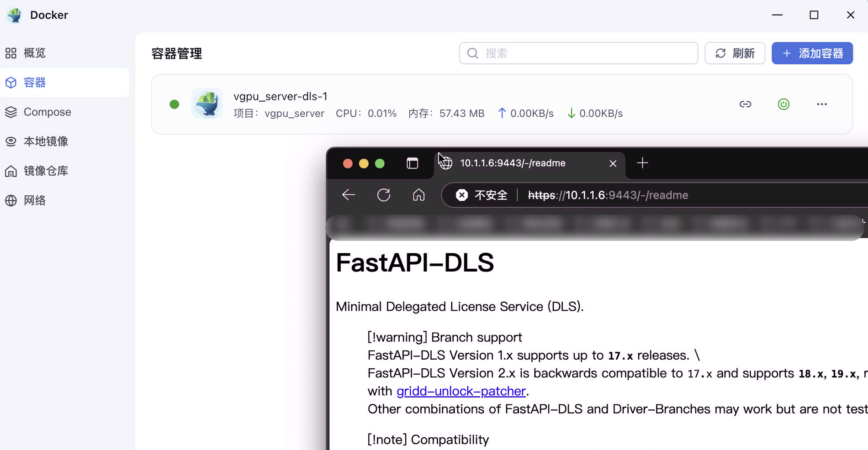The height and width of the screenshot is (450, 868).
Task: Click 添加容器 to add container
Action: pos(812,53)
